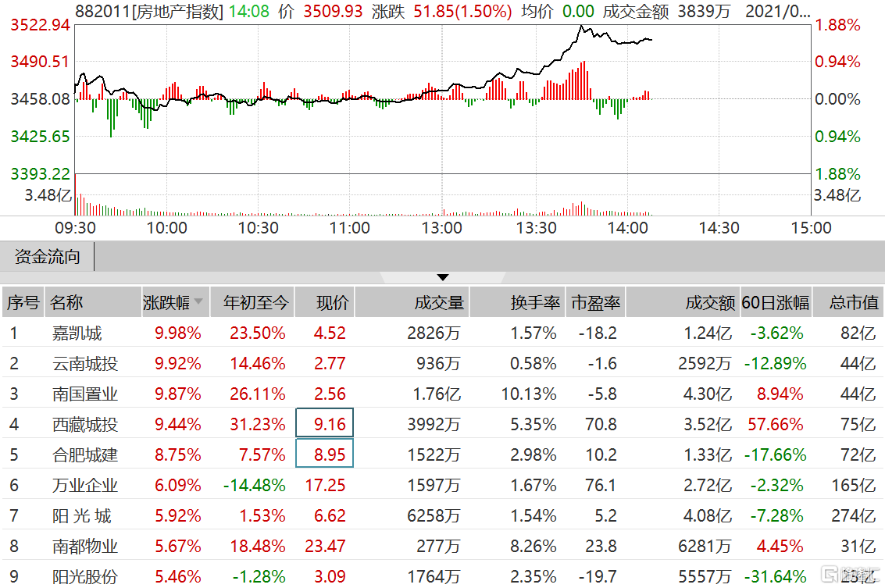Viewport: 885px width, 588px height.
Task: Select stock 云南城投 in the list
Action: 85,363
